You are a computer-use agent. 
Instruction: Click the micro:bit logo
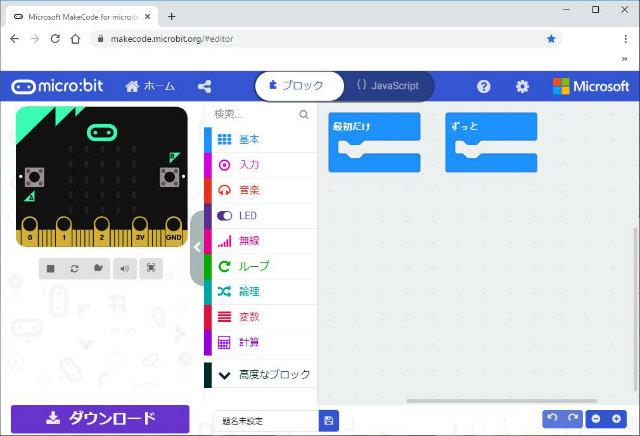[57, 86]
